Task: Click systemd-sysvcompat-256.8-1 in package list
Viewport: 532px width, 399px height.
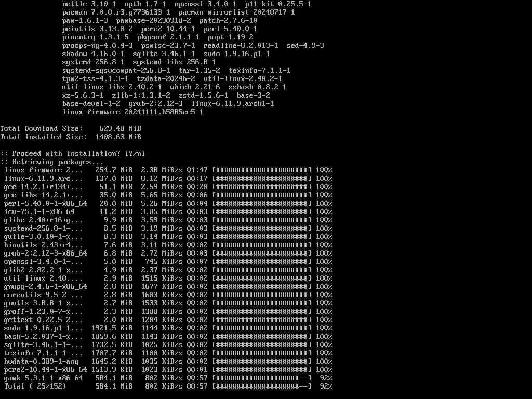Action: click(x=116, y=71)
